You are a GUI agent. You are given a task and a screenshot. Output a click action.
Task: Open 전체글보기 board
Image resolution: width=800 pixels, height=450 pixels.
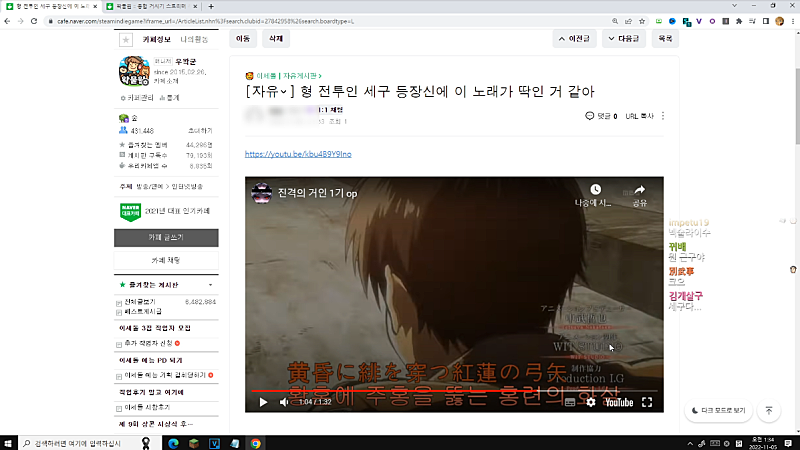(140, 302)
